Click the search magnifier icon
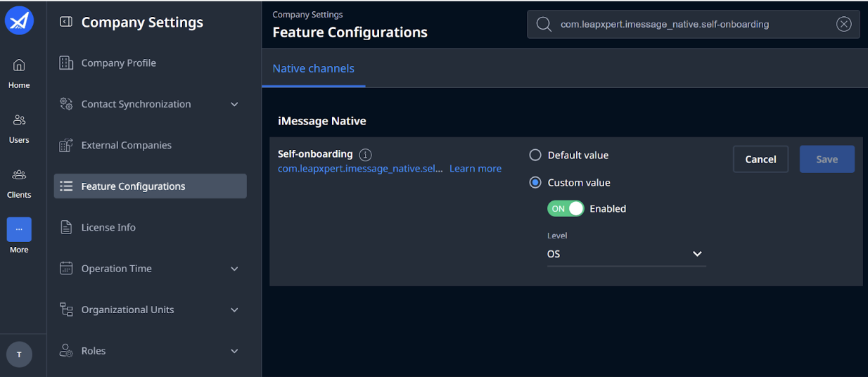The image size is (868, 377). pyautogui.click(x=544, y=25)
